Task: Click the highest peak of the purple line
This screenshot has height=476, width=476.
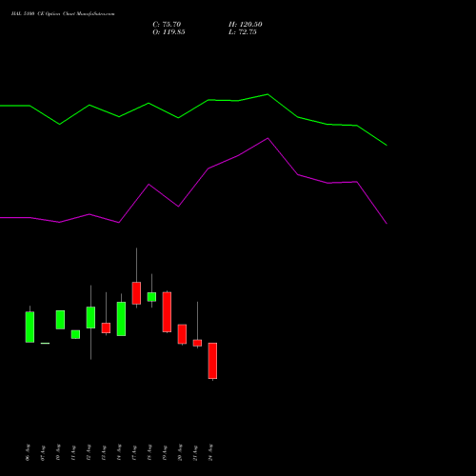Action: (x=268, y=138)
